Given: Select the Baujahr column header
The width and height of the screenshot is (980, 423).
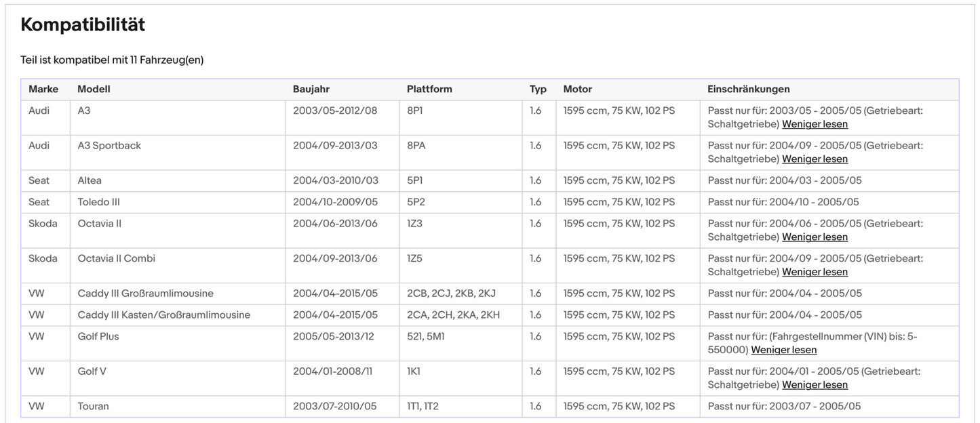Looking at the screenshot, I should coord(311,89).
